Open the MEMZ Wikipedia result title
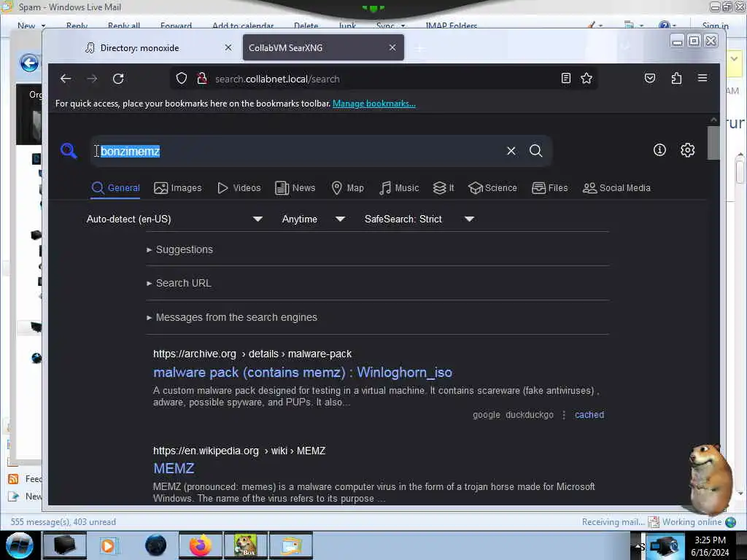 [174, 468]
